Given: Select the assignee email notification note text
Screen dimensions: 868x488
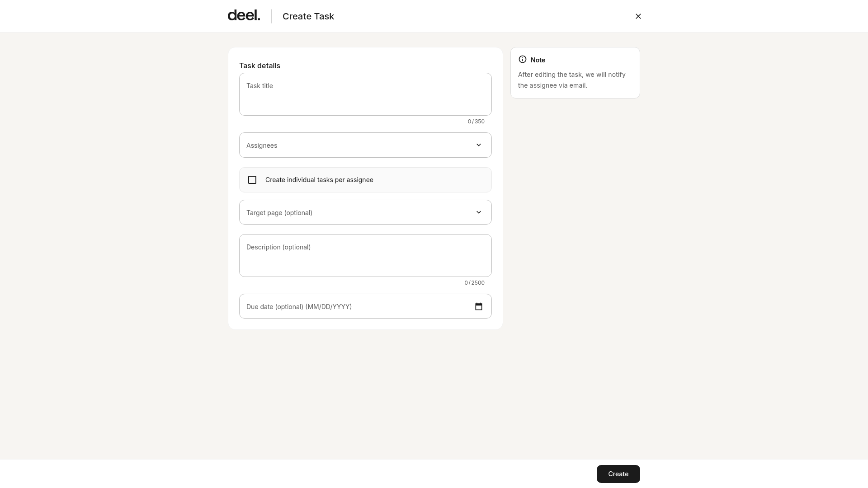Looking at the screenshot, I should tap(572, 80).
